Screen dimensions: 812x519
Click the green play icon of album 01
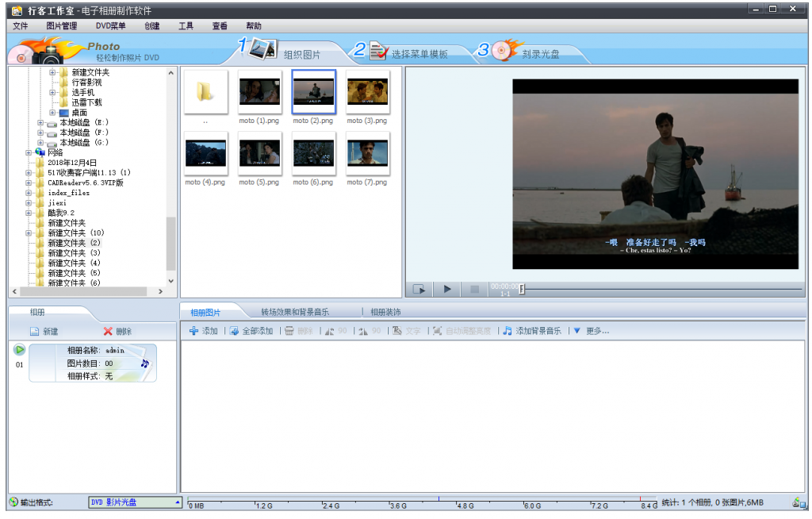tap(20, 349)
